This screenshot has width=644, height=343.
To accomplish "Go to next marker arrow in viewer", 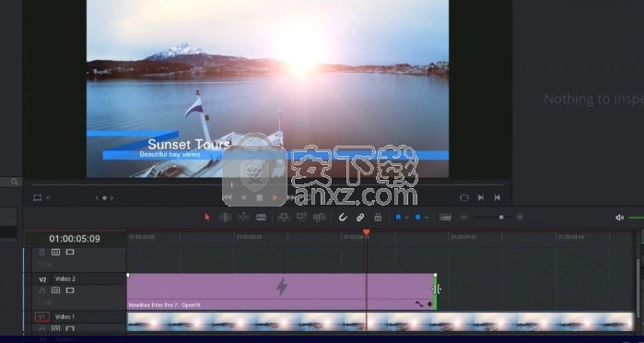I will (111, 198).
